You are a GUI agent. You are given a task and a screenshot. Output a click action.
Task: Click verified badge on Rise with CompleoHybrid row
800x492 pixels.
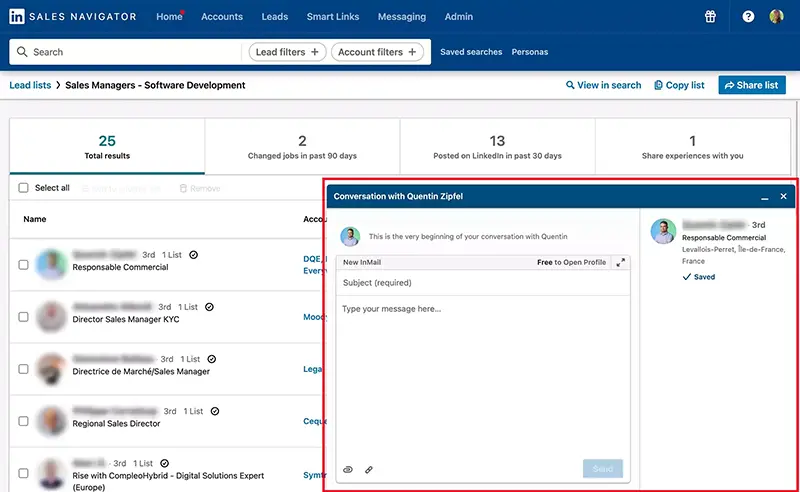click(x=164, y=463)
